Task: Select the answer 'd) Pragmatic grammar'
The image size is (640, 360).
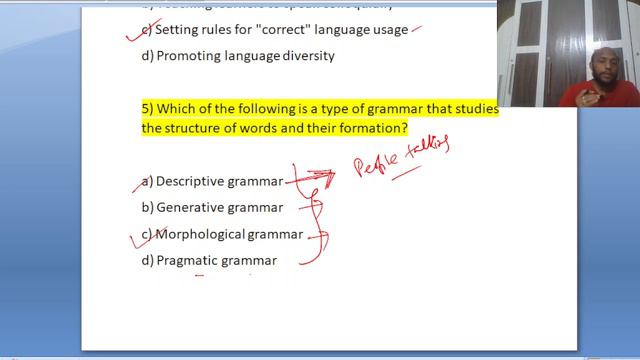Action: click(209, 260)
